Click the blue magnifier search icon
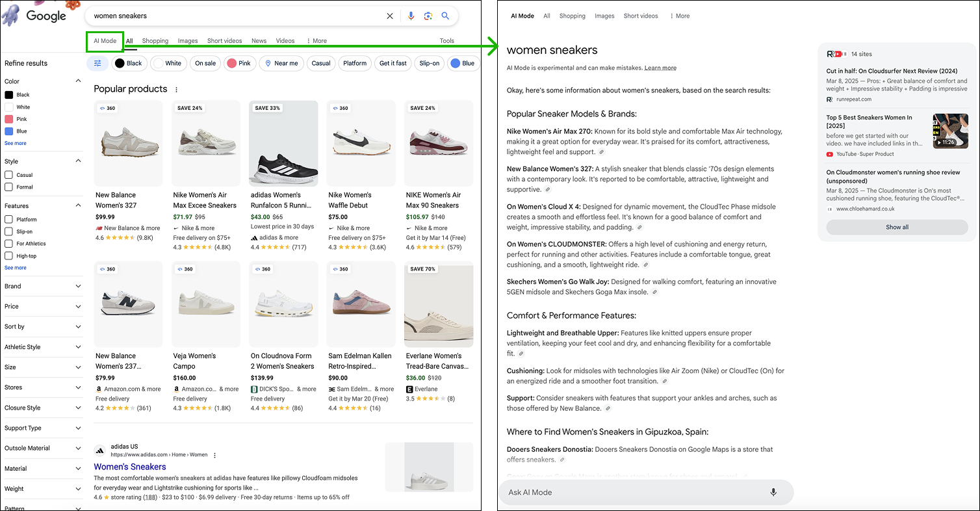980x511 pixels. 445,16
